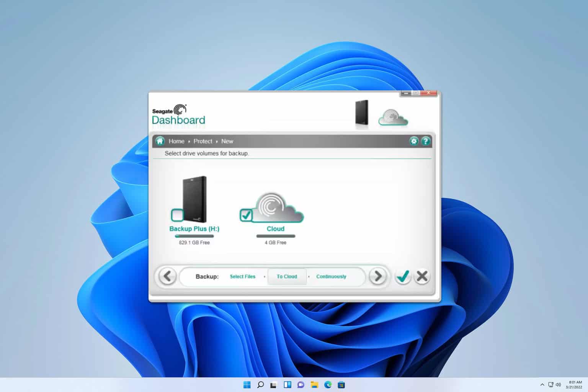Open settings gear in Dashboard header
This screenshot has width=588, height=392.
point(413,141)
